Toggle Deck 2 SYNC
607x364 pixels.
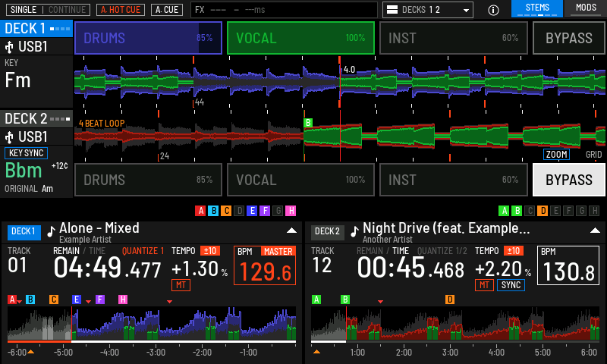tap(511, 285)
